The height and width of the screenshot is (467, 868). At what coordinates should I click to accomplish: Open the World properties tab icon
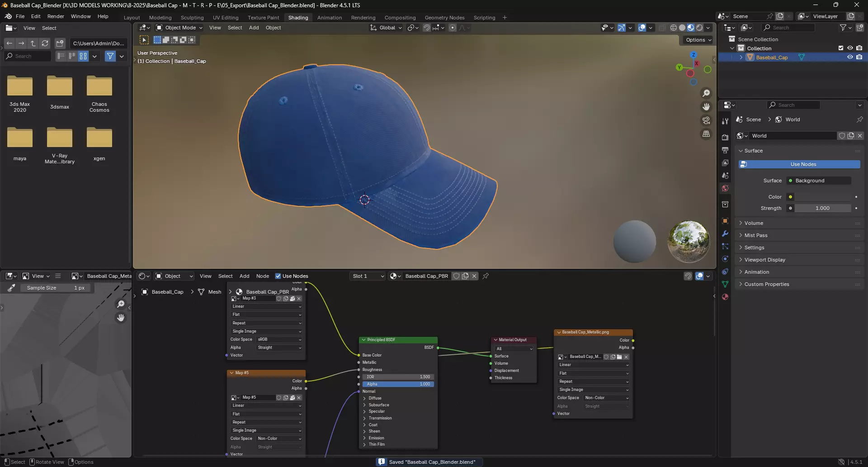[725, 188]
